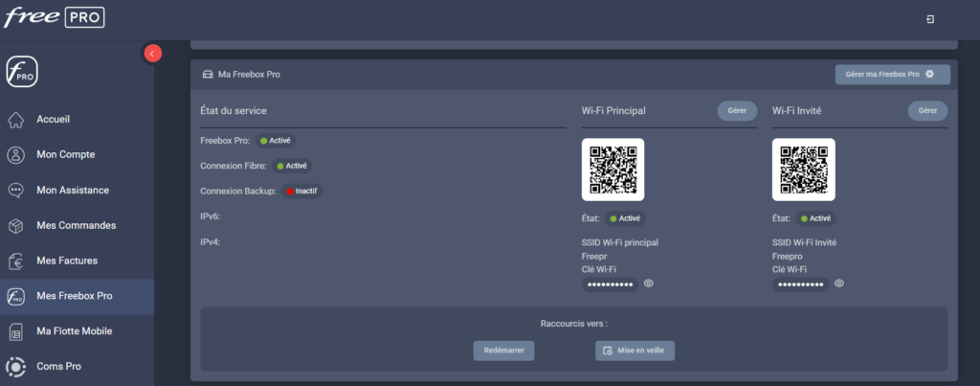Click the logout icon in top bar
The height and width of the screenshot is (386, 980).
930,19
